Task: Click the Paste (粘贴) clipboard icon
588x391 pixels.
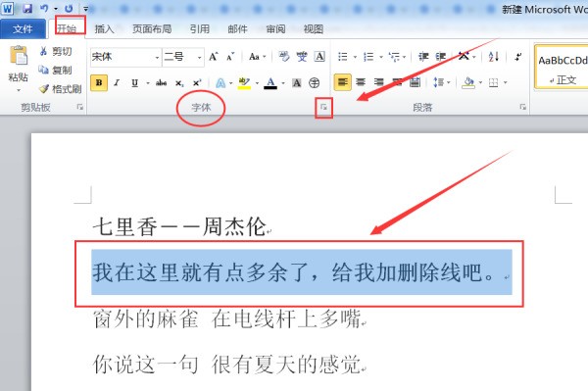Action: (18, 55)
